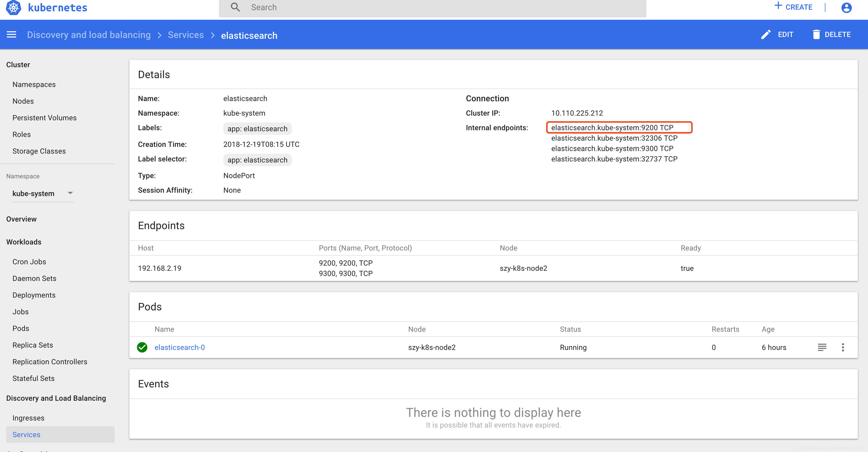Click the NodePort type value
Viewport: 868px width, 452px height.
click(x=239, y=175)
